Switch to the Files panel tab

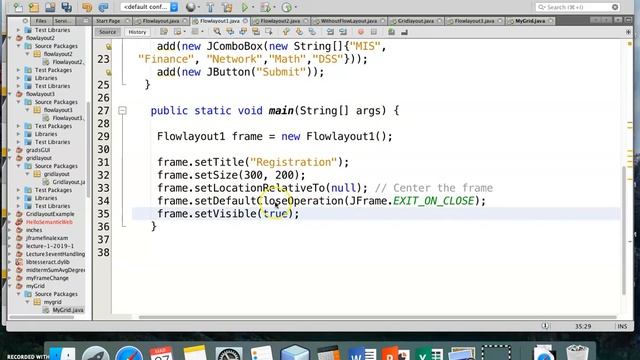point(41,21)
